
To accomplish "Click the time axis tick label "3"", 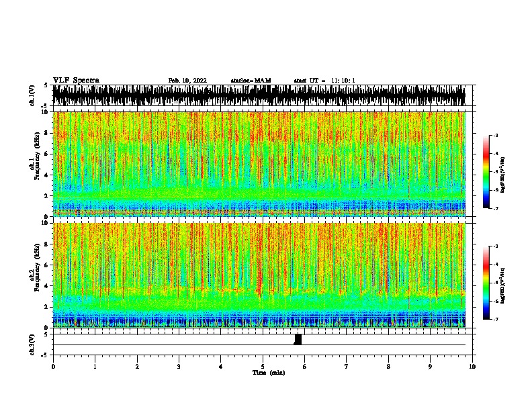I will (179, 367).
